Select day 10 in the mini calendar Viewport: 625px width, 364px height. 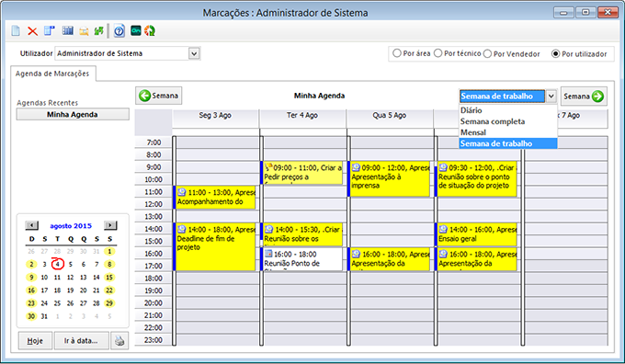tap(44, 277)
